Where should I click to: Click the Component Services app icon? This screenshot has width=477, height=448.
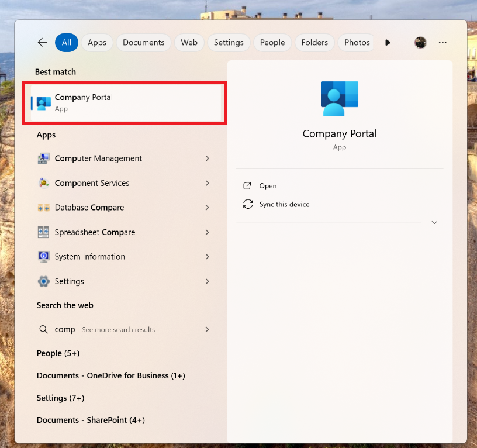click(43, 183)
